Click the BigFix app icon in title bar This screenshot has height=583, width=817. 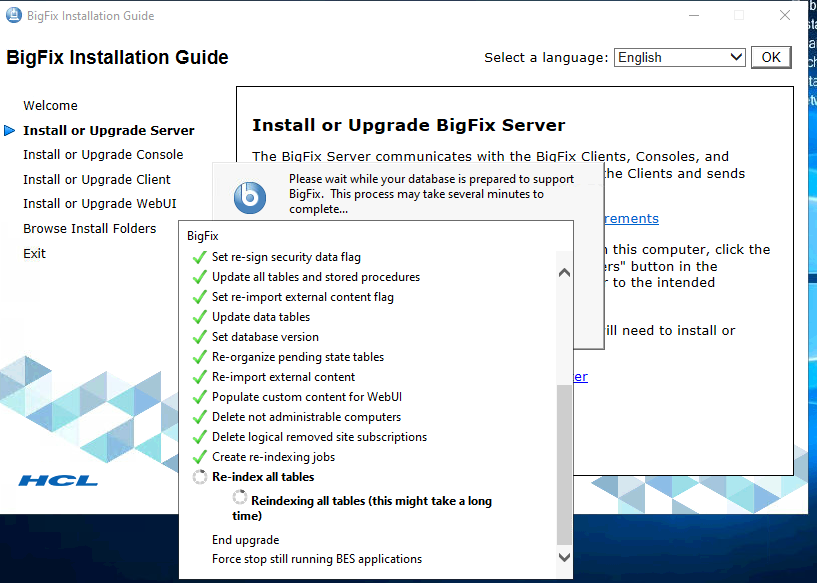[x=14, y=15]
